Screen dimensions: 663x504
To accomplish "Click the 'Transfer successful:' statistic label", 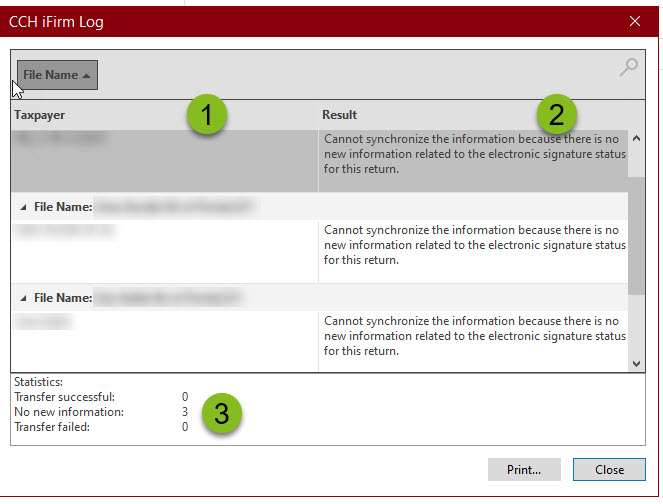I will tap(64, 397).
